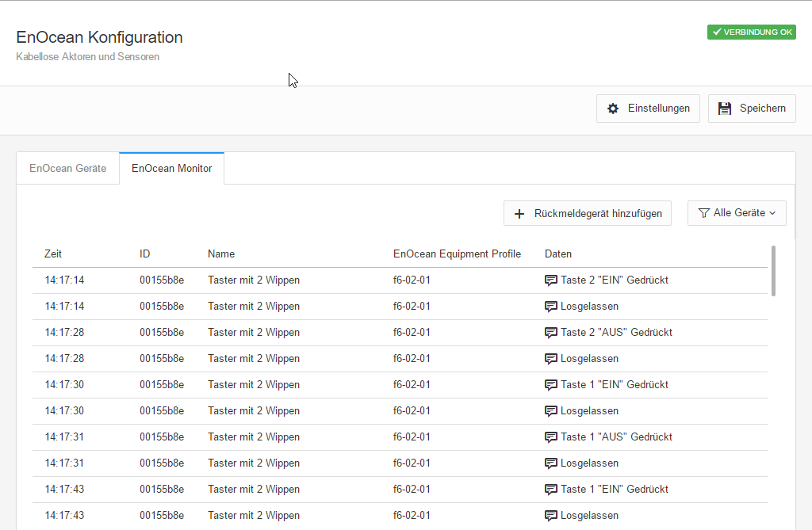Open the Alle Geräte filter dropdown
This screenshot has width=812, height=530.
[737, 213]
